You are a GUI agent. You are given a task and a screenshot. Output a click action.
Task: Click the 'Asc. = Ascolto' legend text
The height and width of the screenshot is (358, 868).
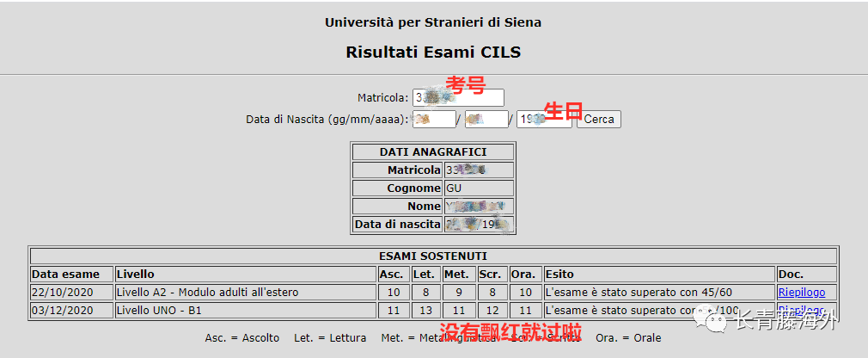[x=241, y=338]
